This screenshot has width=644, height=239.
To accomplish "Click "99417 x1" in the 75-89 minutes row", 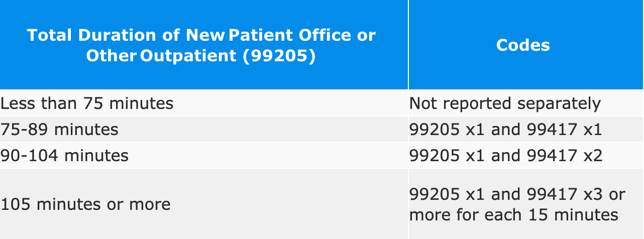I will (x=564, y=130).
